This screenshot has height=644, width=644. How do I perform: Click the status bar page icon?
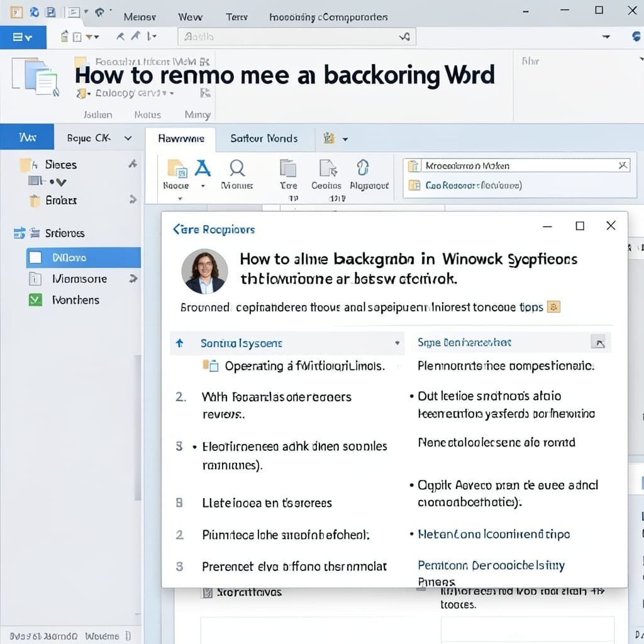(128, 636)
